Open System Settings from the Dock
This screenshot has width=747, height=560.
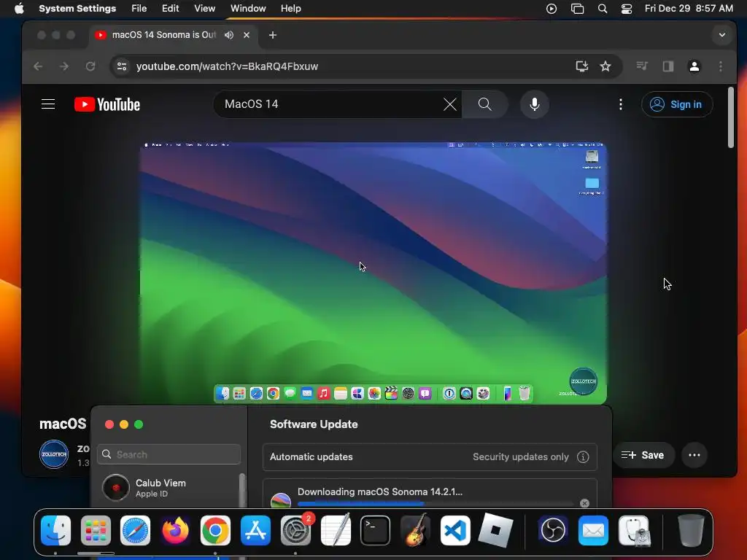(x=295, y=531)
